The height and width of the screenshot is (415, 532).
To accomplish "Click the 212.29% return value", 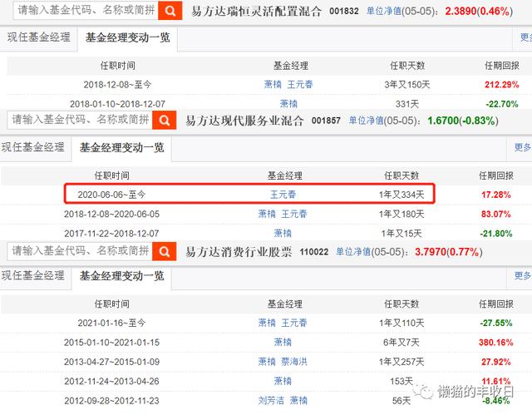I will coord(502,85).
